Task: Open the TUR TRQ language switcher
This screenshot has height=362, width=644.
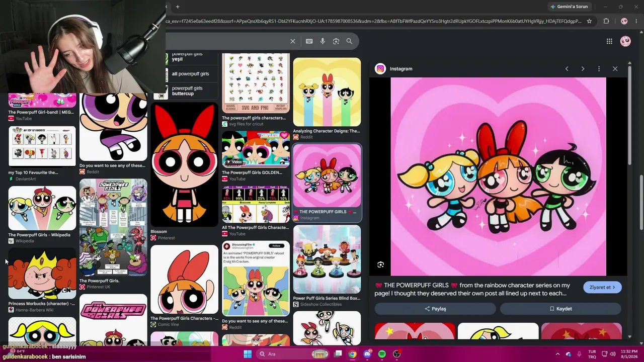Action: pos(592,354)
